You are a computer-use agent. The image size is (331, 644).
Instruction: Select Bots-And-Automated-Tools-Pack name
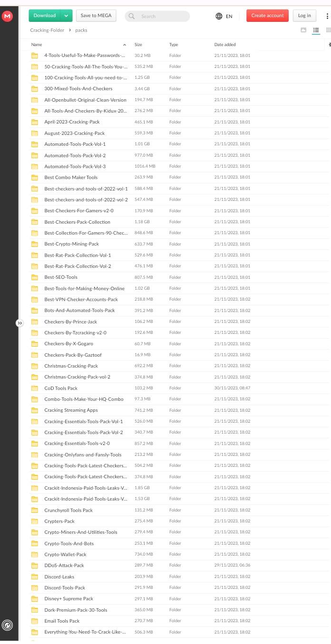pyautogui.click(x=79, y=311)
